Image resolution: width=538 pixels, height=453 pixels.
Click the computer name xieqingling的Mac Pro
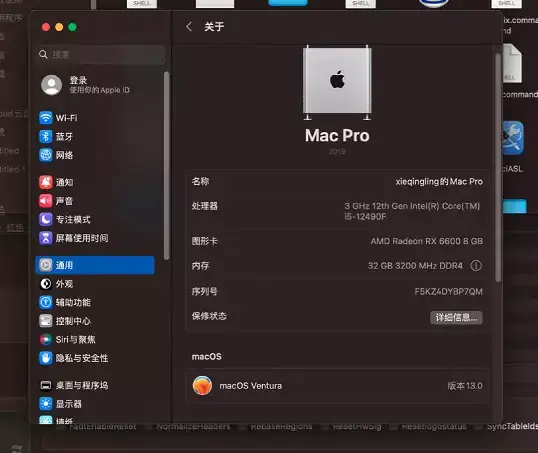click(x=439, y=182)
